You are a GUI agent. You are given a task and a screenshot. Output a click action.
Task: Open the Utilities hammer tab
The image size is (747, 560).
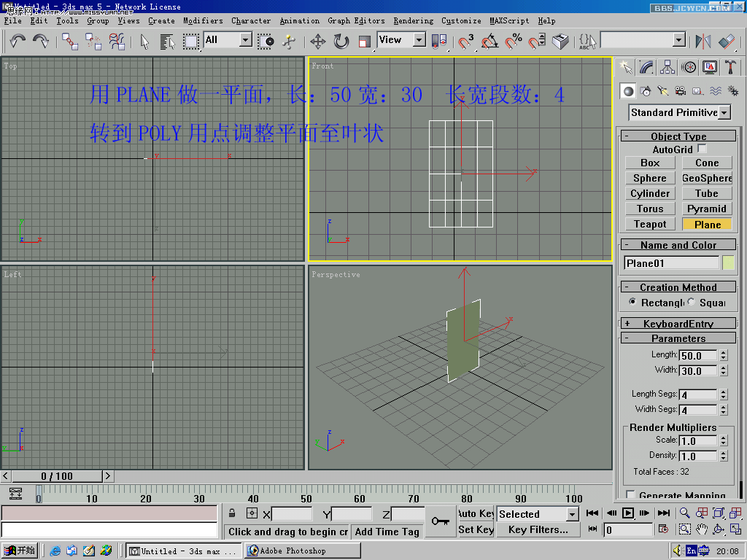[730, 67]
